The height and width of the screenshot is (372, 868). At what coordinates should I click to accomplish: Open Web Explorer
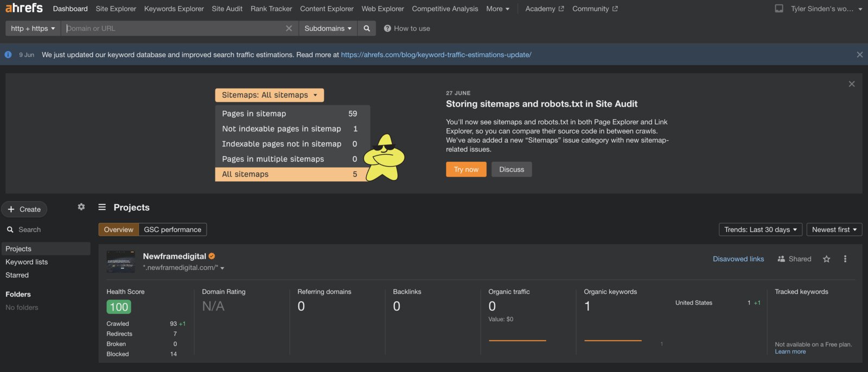383,9
